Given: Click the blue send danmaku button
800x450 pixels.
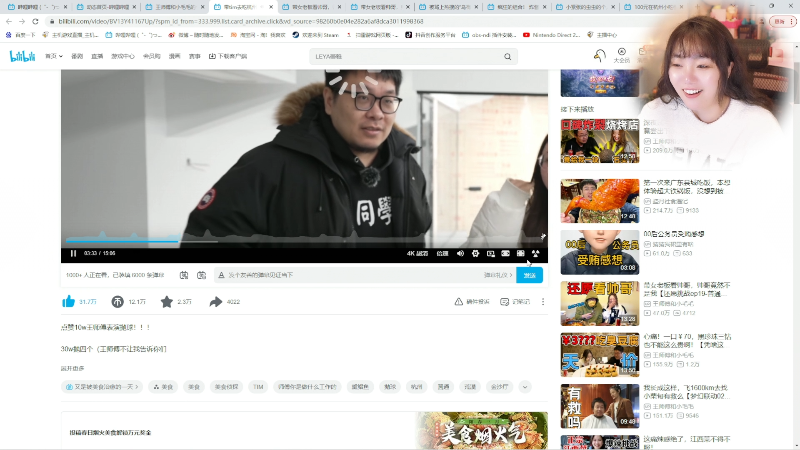Looking at the screenshot, I should [x=529, y=275].
